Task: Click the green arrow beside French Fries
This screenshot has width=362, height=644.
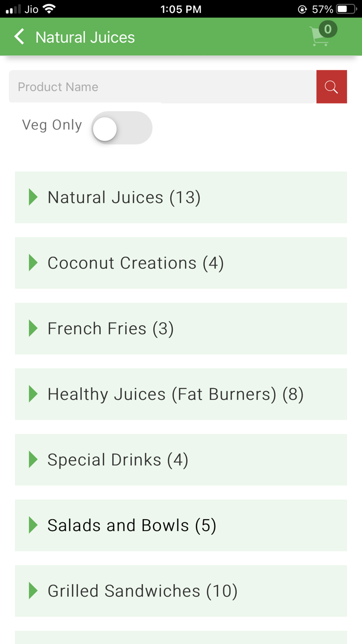Action: pyautogui.click(x=34, y=328)
